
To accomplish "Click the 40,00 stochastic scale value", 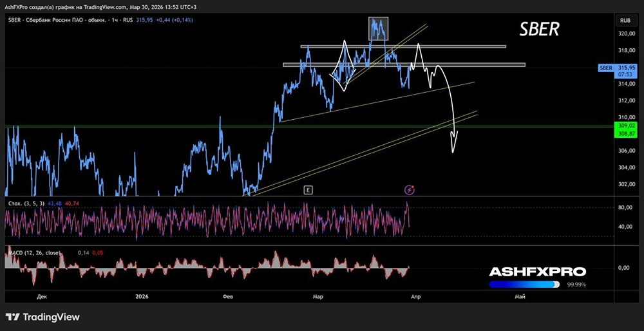I will 625,227.
